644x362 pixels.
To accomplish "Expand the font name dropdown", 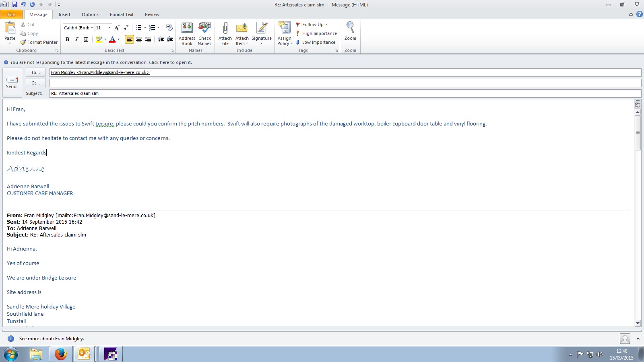I will [x=92, y=28].
